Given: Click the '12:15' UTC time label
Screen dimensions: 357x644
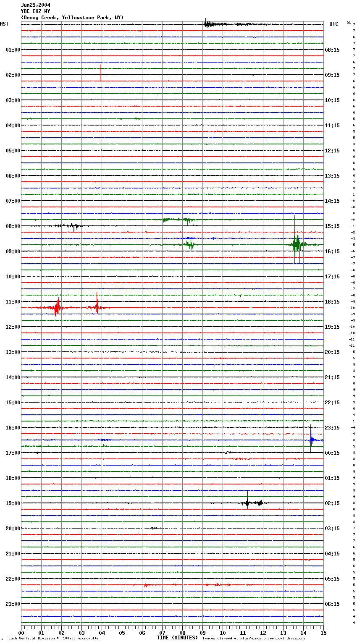Looking at the screenshot, I should (x=332, y=151).
